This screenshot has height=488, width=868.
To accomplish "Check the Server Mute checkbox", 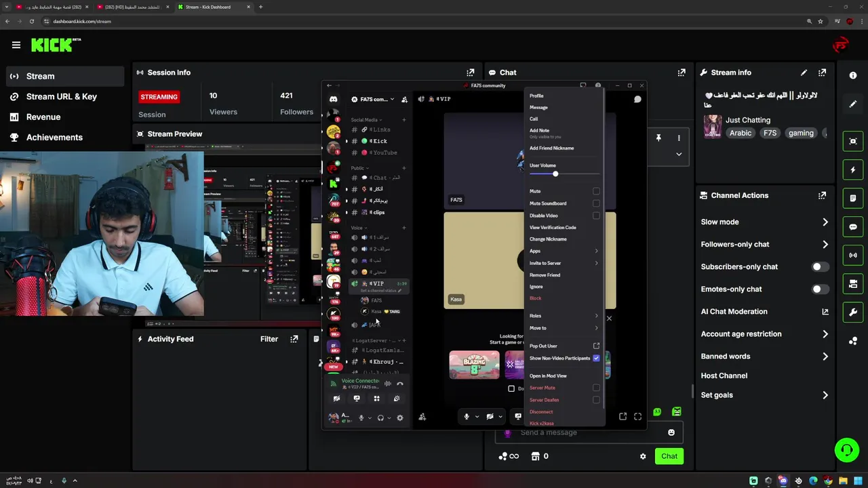I will point(596,388).
